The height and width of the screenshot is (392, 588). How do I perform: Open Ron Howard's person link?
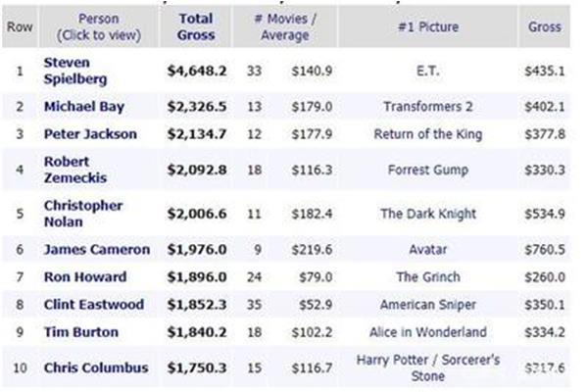[85, 276]
